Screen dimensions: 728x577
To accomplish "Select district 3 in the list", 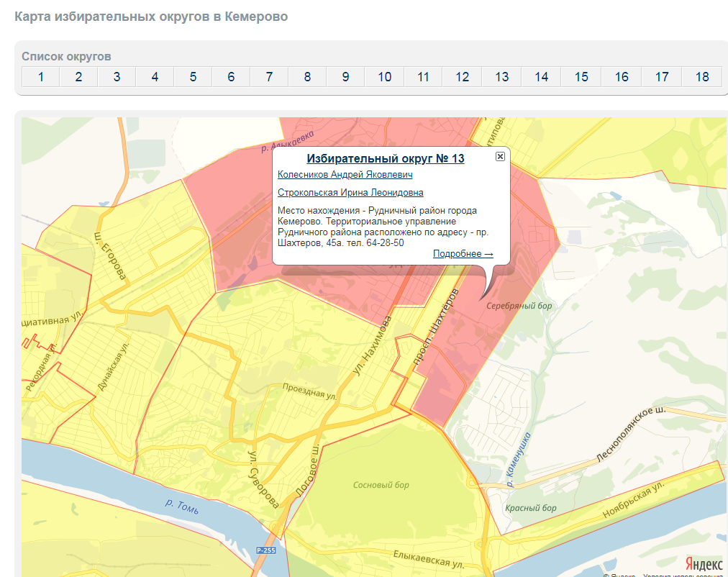I will click(117, 77).
